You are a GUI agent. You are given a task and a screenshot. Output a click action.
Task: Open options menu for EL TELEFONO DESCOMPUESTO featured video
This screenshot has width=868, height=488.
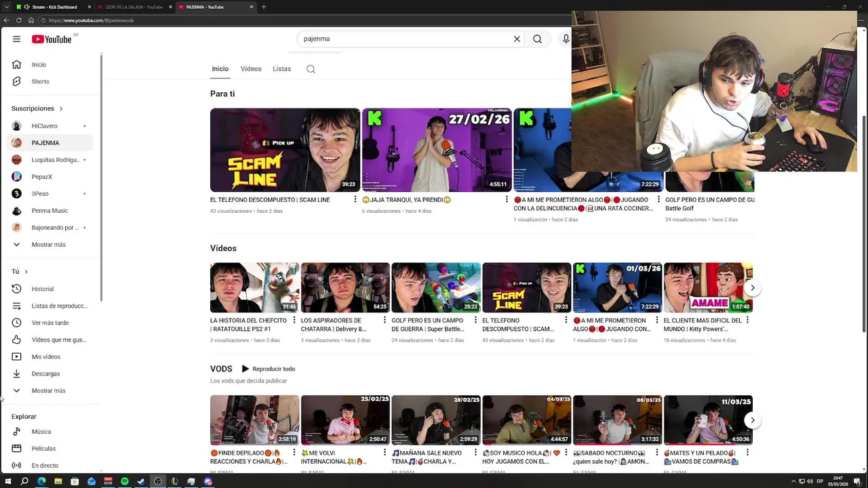[x=355, y=200]
